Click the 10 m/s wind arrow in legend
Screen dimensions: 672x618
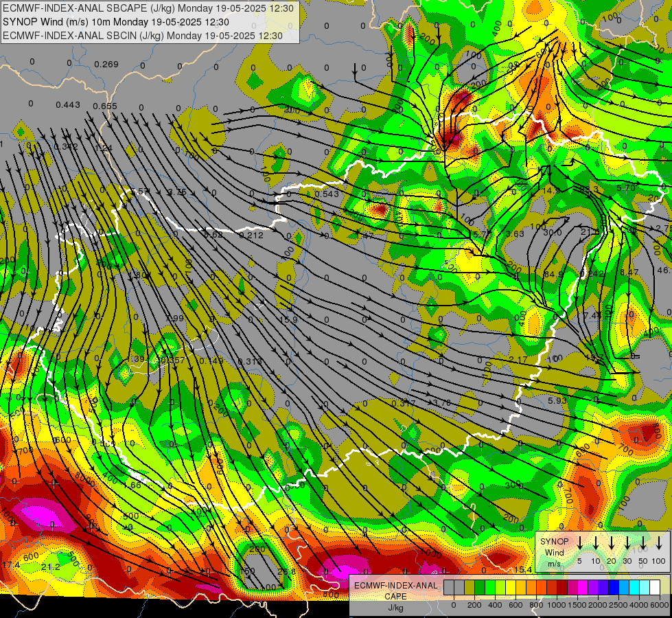tap(595, 543)
